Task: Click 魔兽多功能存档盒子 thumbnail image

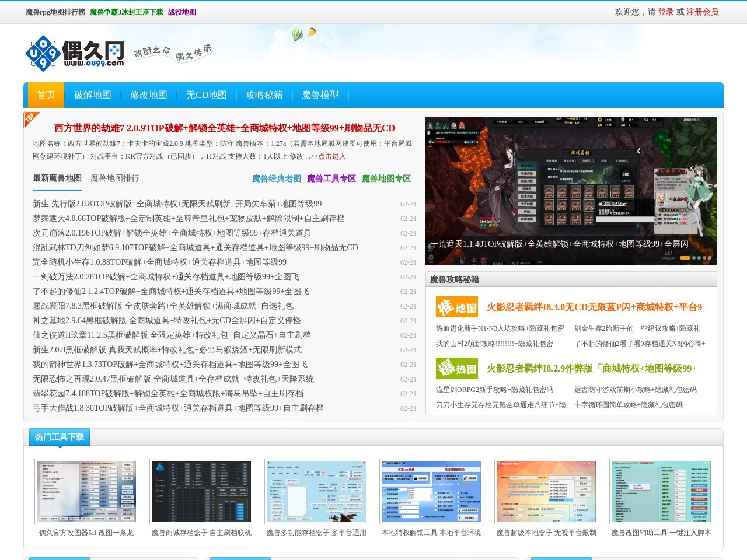Action: point(316,492)
